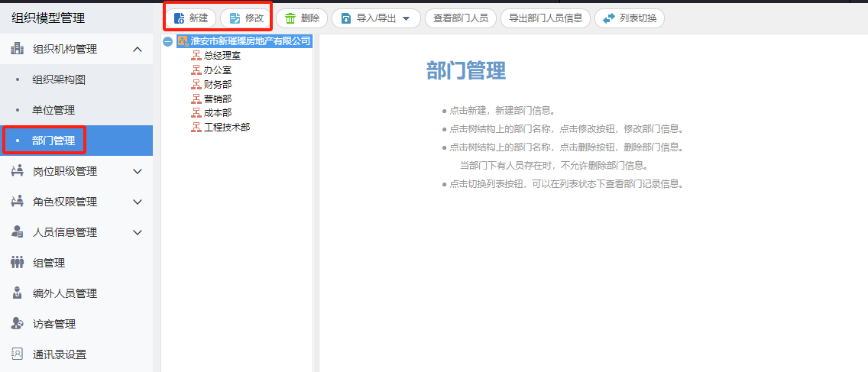Open 访客管理 visitor management
The height and width of the screenshot is (372, 868).
54,324
